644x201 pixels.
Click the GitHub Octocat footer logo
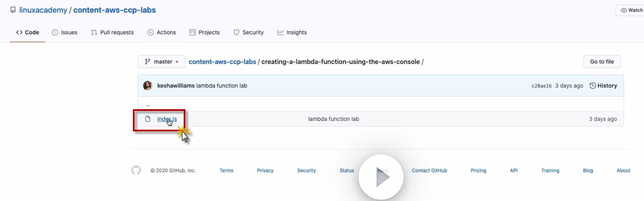click(136, 171)
